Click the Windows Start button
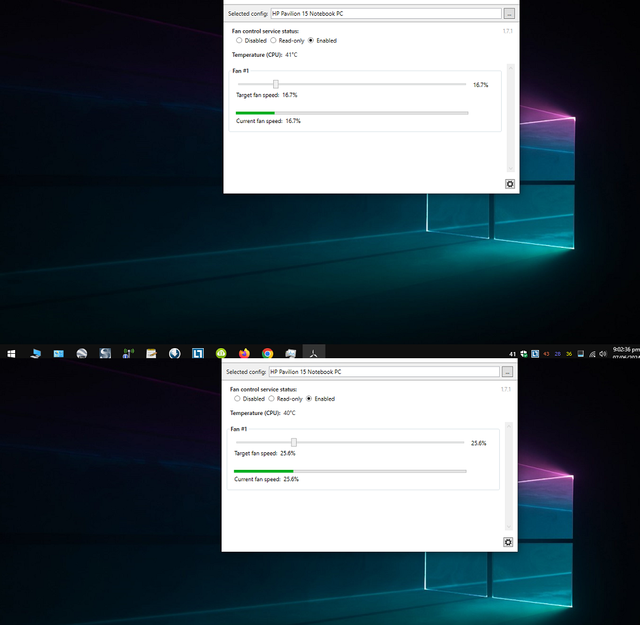Viewport: 640px width, 625px height. [x=11, y=353]
